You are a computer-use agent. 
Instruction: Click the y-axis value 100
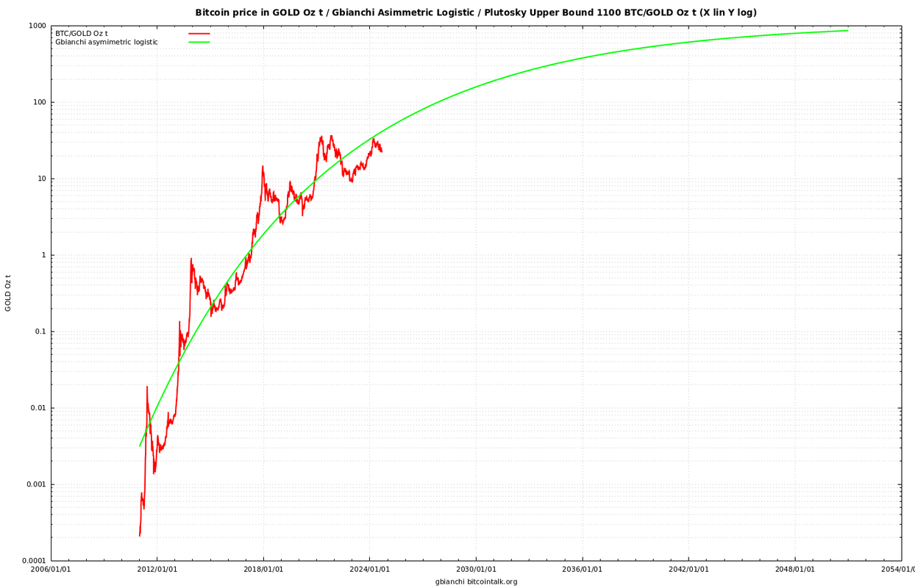(40, 102)
